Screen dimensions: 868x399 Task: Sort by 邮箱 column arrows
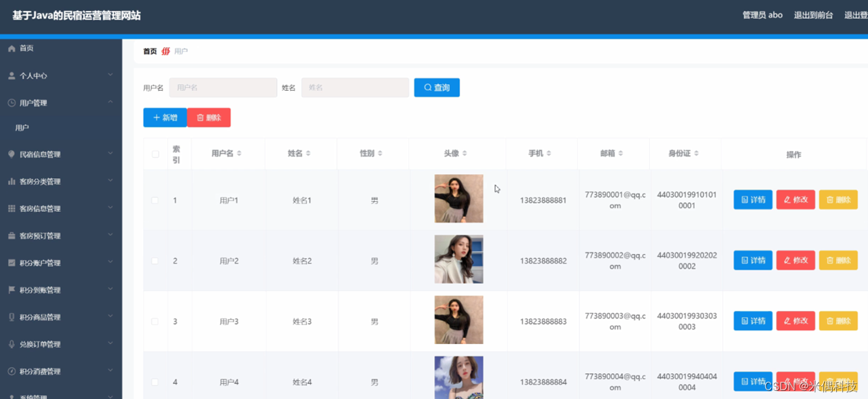point(620,154)
